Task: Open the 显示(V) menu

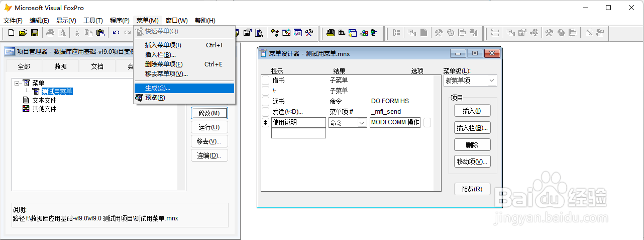Action: (x=66, y=21)
